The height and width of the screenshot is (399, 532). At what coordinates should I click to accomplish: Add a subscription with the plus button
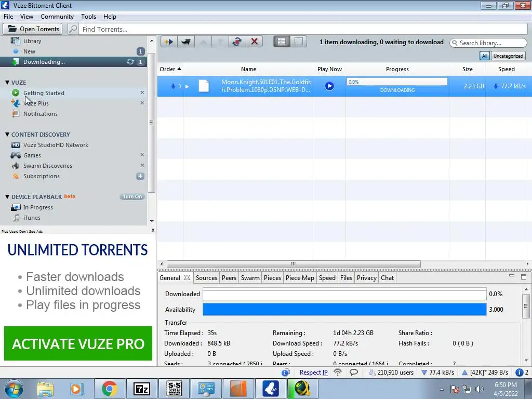pyautogui.click(x=140, y=176)
